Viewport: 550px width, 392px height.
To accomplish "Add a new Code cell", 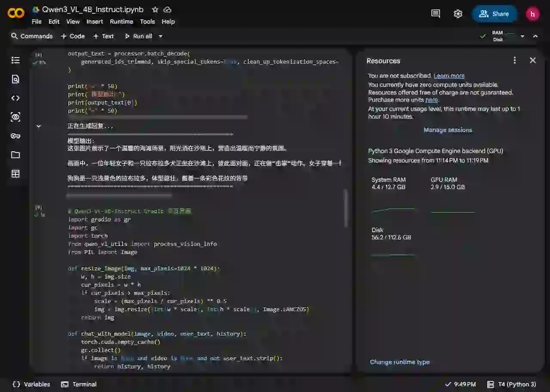I will click(x=73, y=36).
